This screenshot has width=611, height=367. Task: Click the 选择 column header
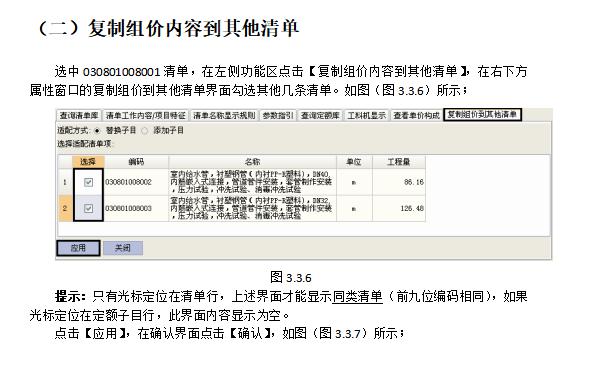click(x=88, y=162)
